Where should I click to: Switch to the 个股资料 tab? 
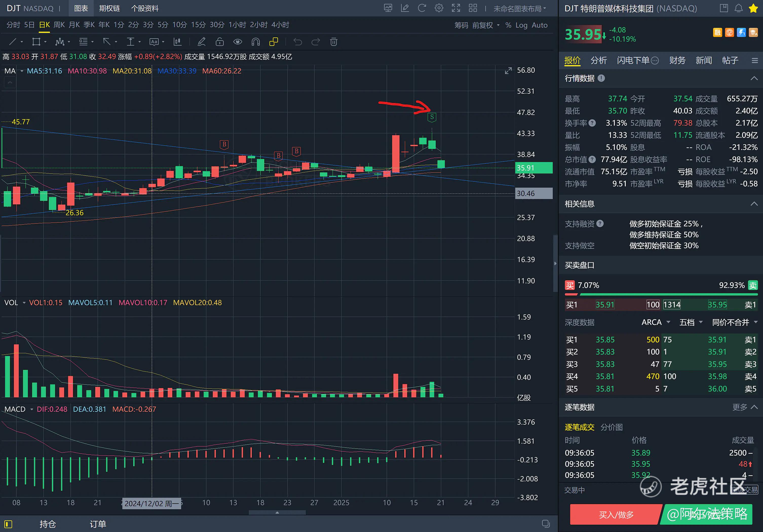click(145, 8)
